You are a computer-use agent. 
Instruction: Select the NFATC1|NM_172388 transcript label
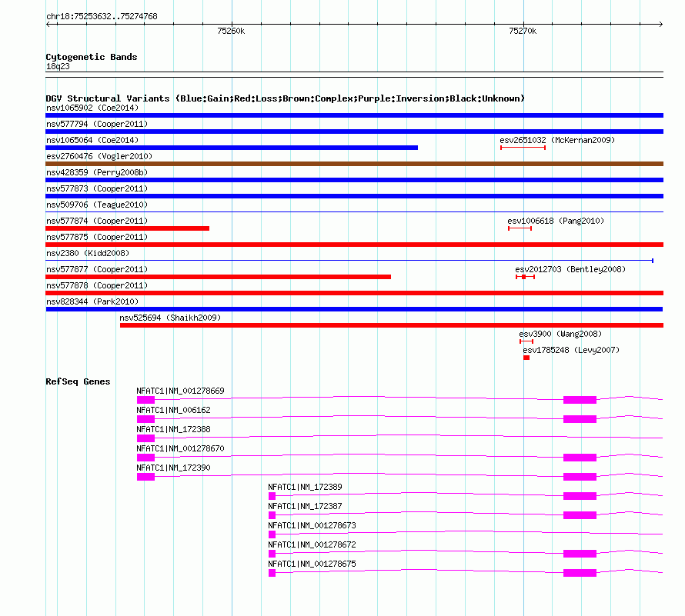(x=173, y=429)
